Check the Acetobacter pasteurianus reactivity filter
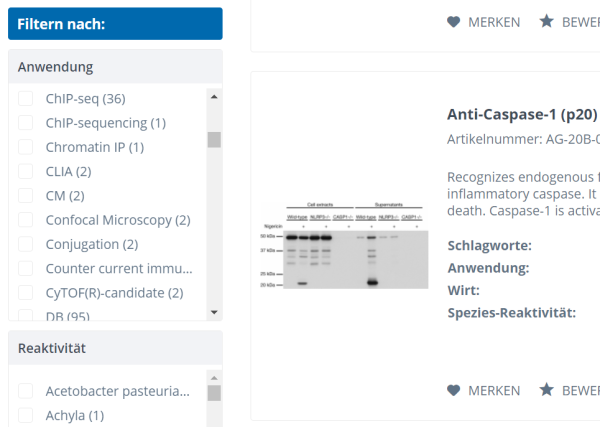 (26, 391)
